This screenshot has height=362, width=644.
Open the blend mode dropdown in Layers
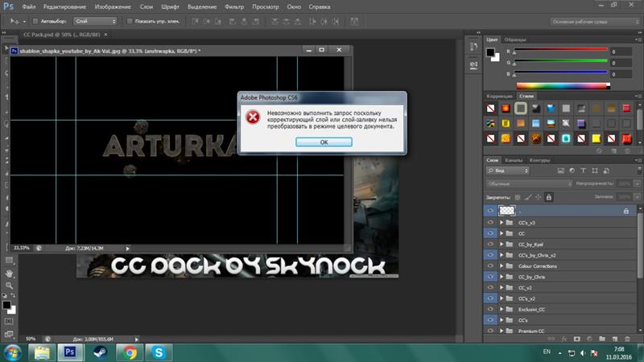[x=529, y=184]
